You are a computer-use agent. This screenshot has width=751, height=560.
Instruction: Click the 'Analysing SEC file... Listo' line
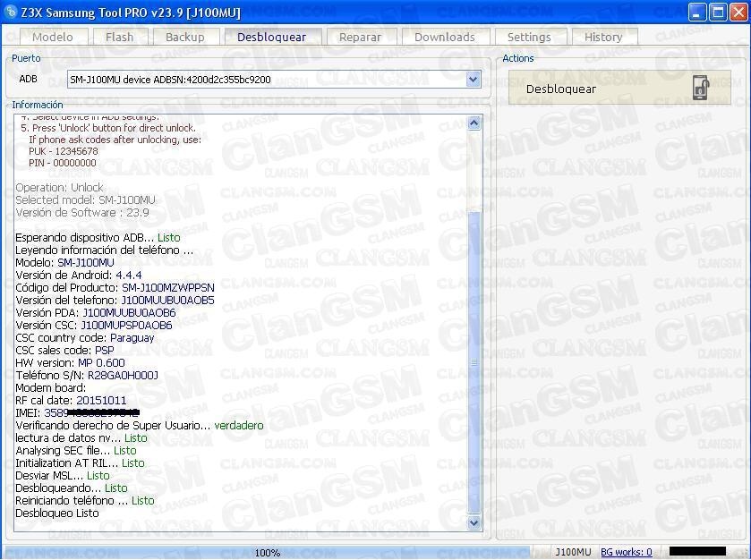click(x=76, y=450)
